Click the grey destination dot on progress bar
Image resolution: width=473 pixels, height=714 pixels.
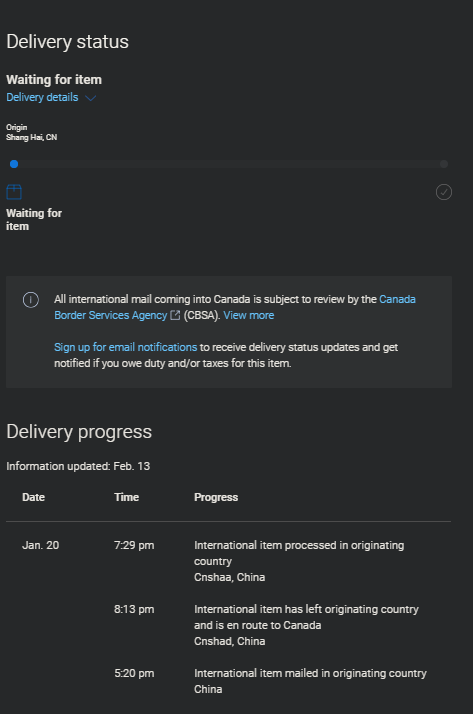point(444,164)
